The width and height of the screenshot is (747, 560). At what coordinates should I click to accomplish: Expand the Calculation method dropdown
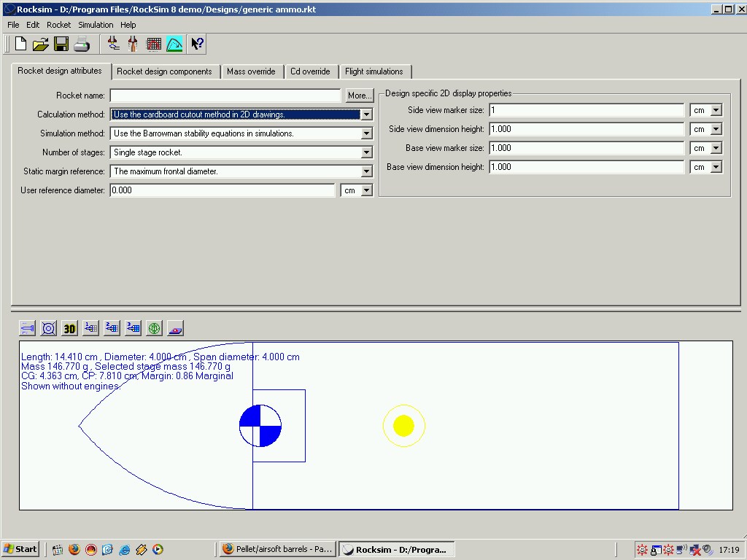366,114
